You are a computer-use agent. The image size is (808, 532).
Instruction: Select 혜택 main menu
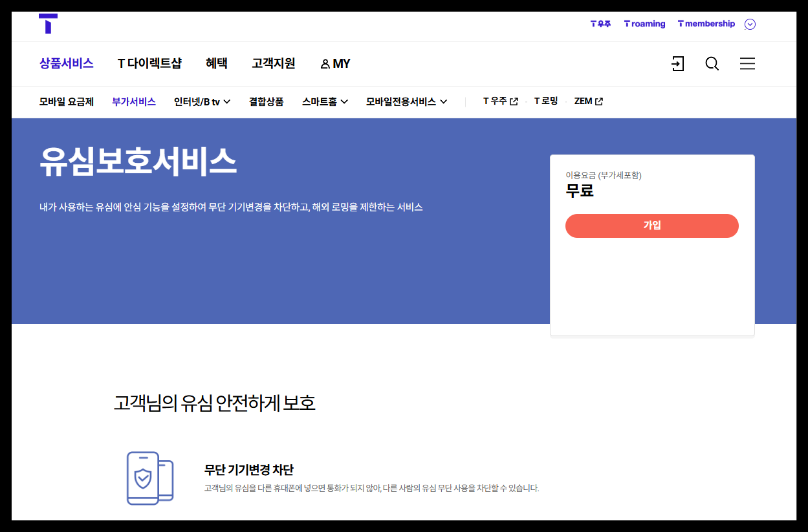click(x=217, y=63)
